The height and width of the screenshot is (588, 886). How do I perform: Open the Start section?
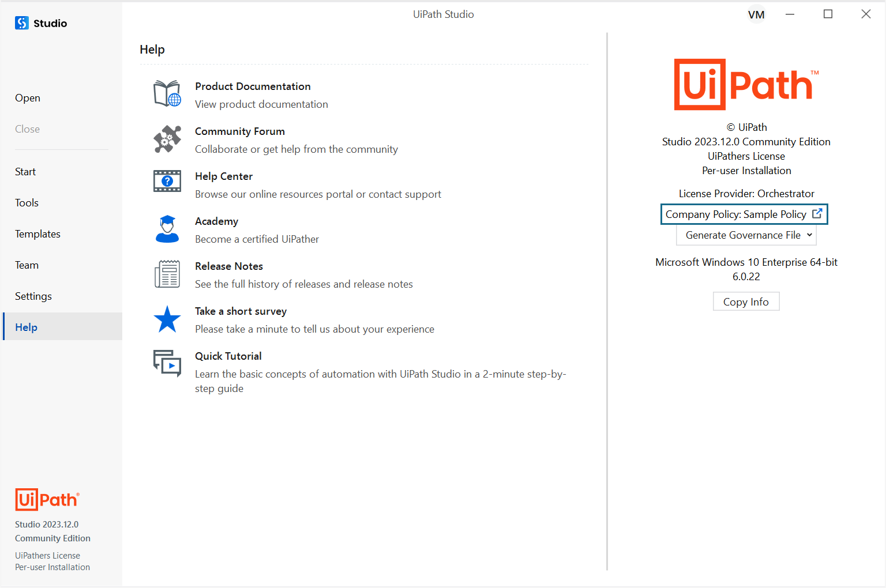point(25,171)
